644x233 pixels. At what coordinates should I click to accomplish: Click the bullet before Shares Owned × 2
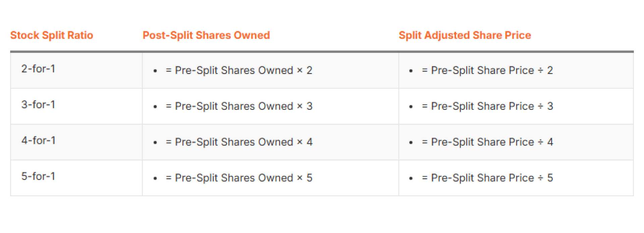(x=155, y=71)
